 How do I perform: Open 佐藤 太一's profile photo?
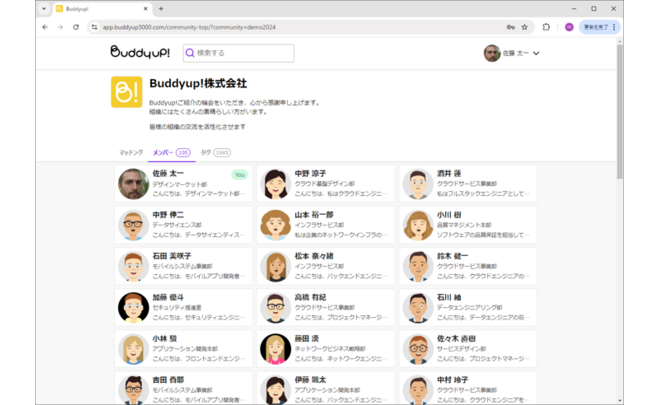pyautogui.click(x=133, y=184)
